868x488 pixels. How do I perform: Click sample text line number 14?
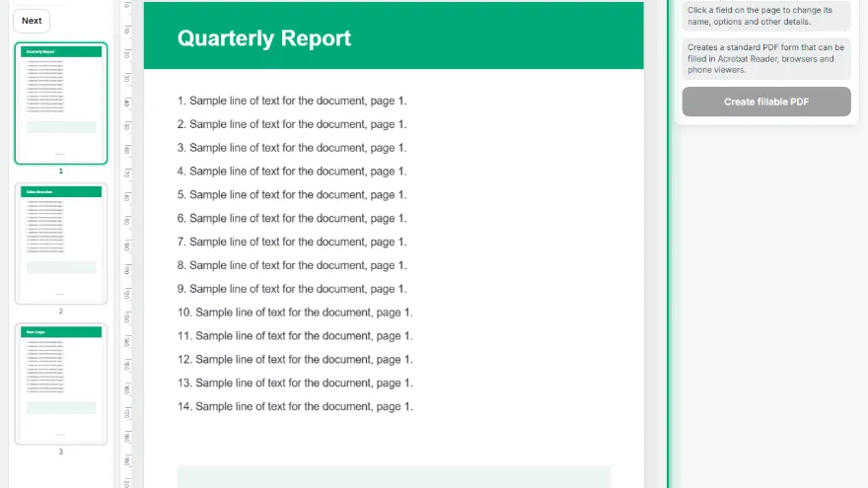click(x=295, y=406)
